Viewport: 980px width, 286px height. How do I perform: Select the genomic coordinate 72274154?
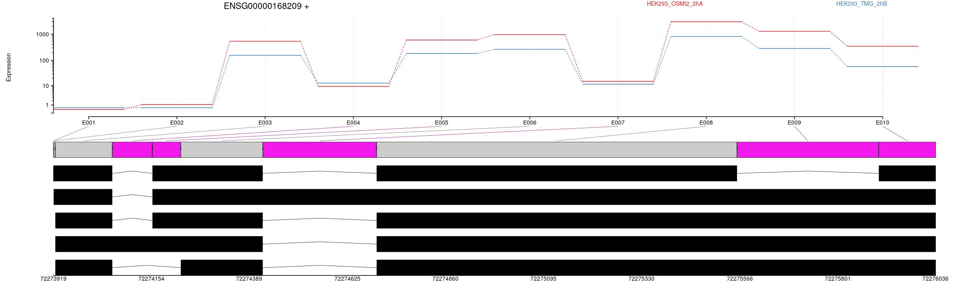pyautogui.click(x=151, y=279)
